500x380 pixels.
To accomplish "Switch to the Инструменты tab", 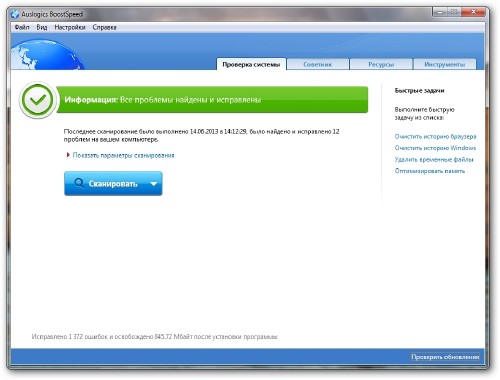I will click(445, 64).
